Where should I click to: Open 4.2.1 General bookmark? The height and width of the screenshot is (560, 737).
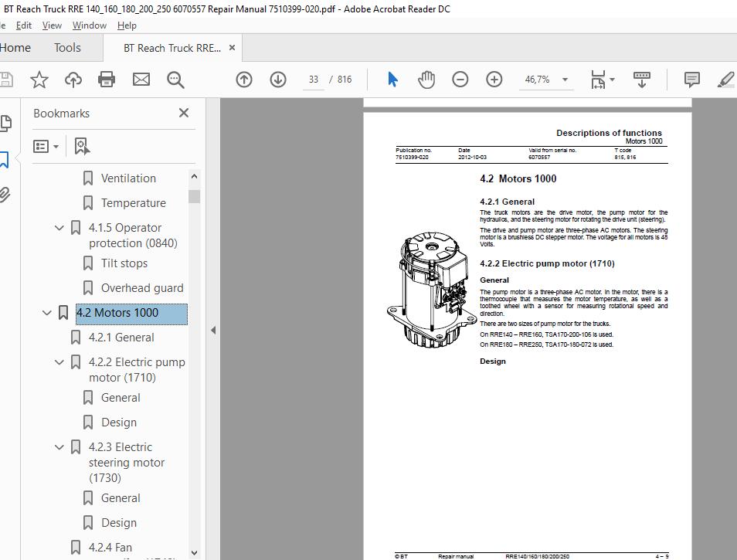point(121,338)
